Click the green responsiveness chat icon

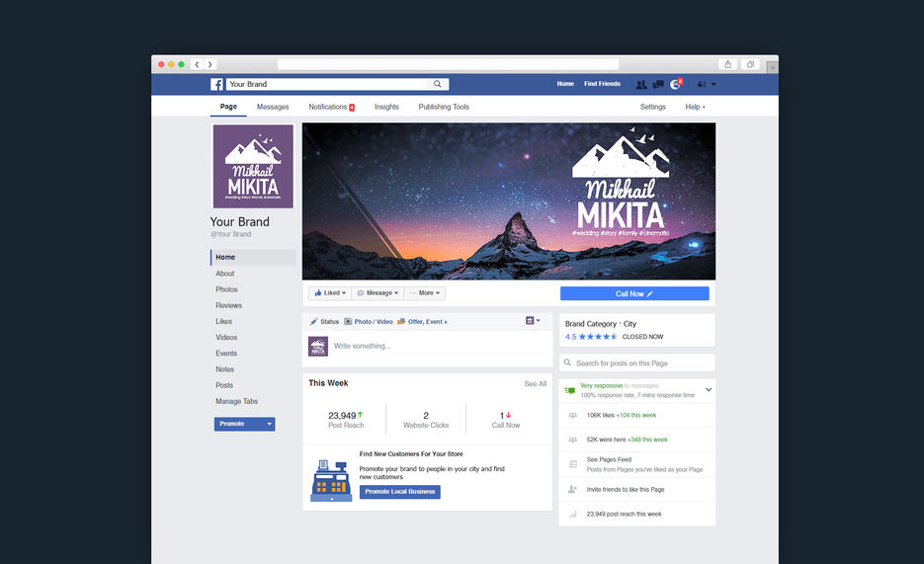pyautogui.click(x=570, y=390)
